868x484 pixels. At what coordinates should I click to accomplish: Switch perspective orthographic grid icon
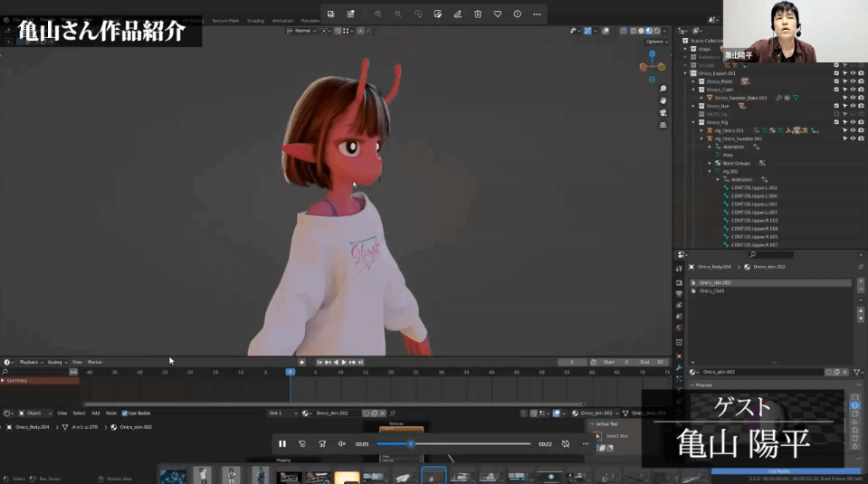663,125
